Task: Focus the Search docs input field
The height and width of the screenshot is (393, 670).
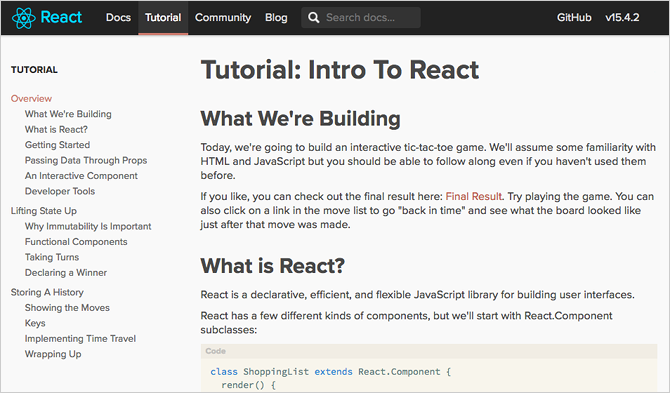Action: [361, 18]
